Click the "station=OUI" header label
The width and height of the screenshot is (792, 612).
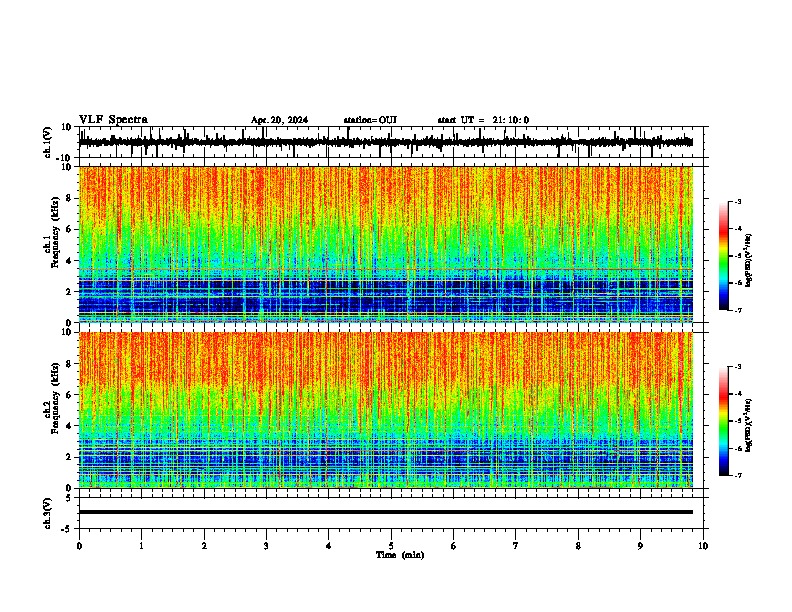click(370, 120)
